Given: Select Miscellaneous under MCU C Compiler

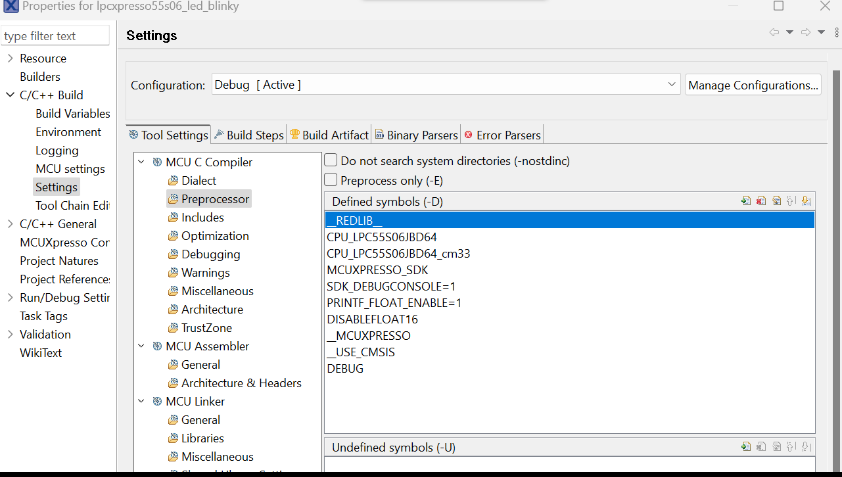Looking at the screenshot, I should tap(217, 291).
